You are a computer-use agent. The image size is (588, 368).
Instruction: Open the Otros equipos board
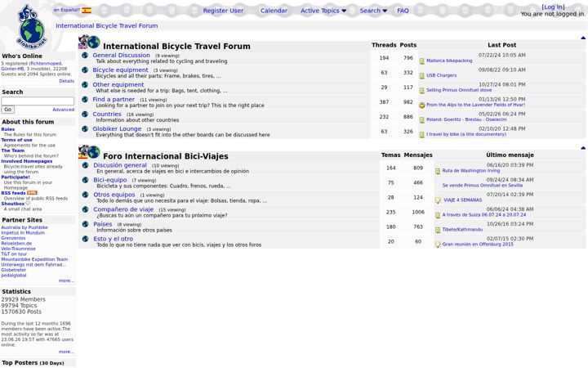coord(114,195)
